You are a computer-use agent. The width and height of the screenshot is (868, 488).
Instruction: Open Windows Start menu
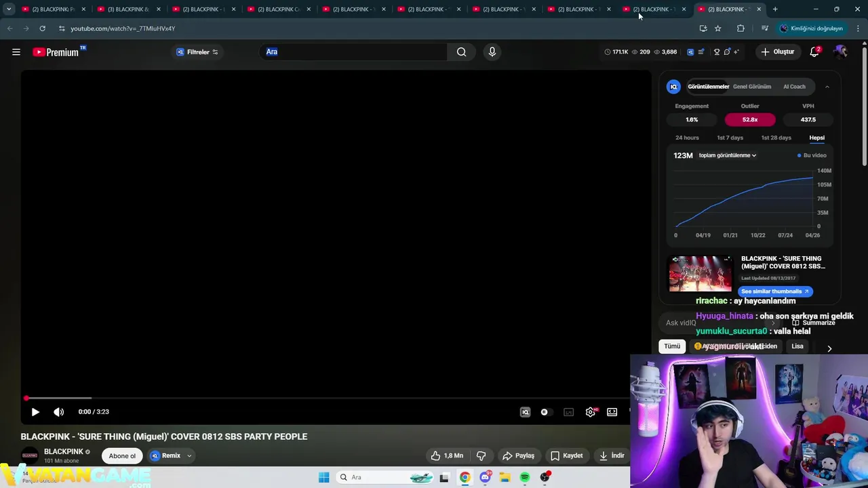324,477
